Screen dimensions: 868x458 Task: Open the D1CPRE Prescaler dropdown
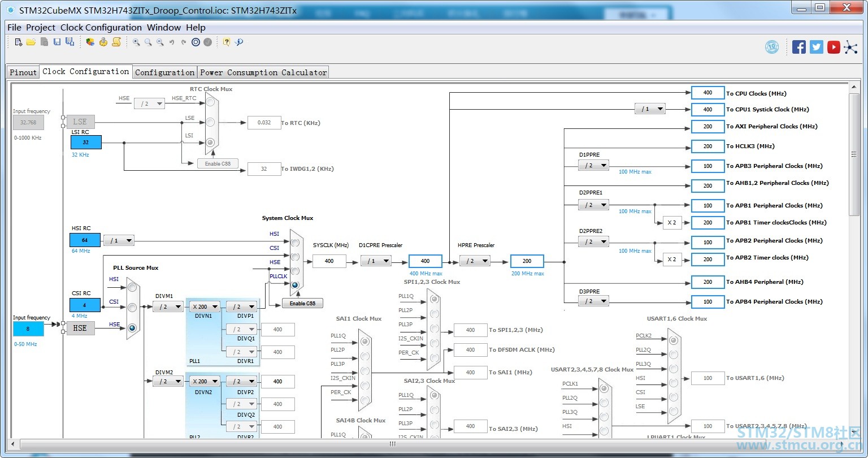tap(376, 261)
